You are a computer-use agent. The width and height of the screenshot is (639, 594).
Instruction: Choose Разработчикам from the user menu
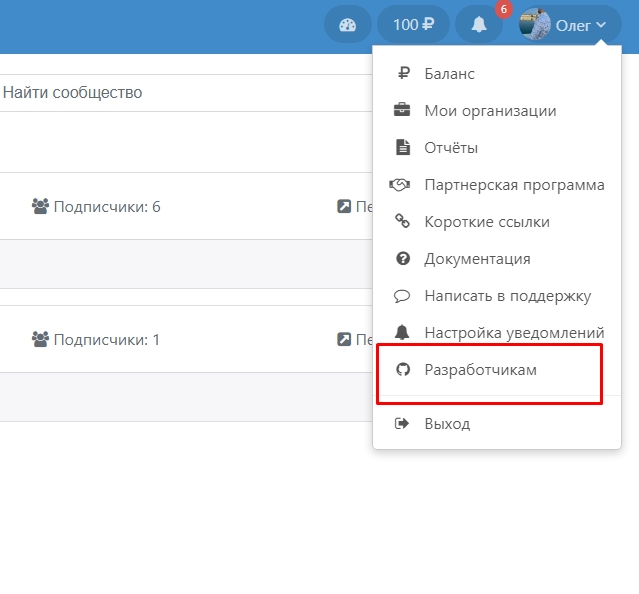(x=480, y=369)
